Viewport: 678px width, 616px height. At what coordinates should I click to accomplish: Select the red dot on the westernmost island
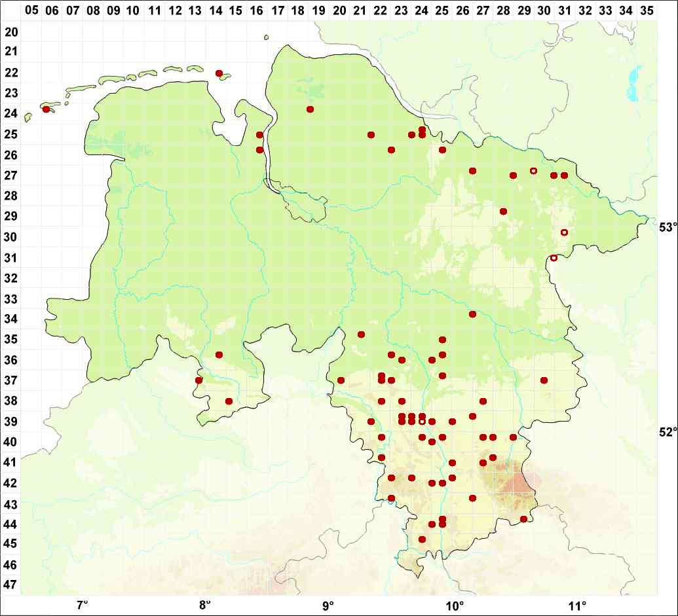click(x=47, y=109)
